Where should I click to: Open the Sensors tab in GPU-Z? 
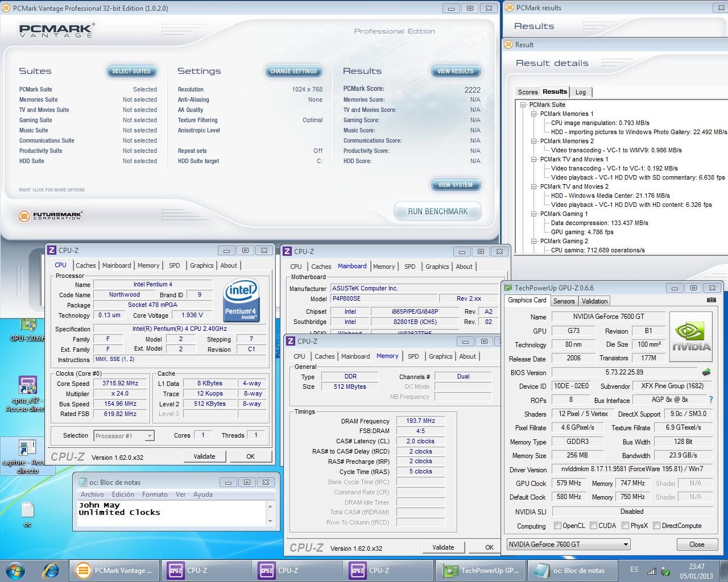564,301
